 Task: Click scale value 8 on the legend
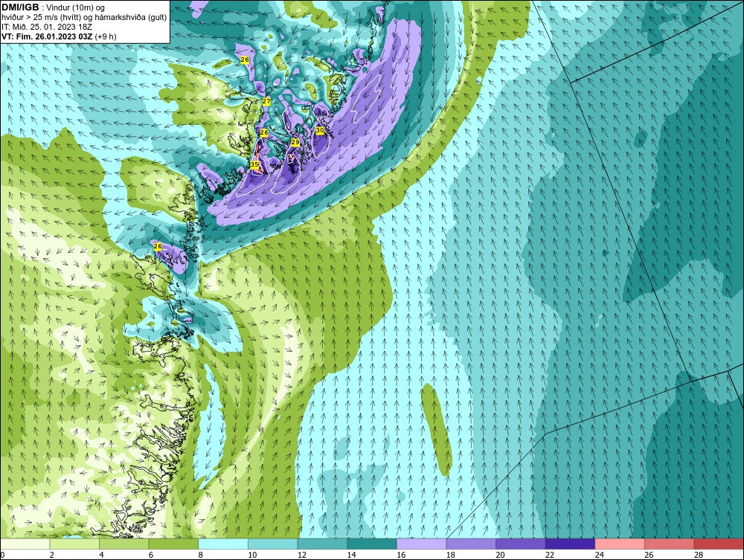tap(201, 555)
